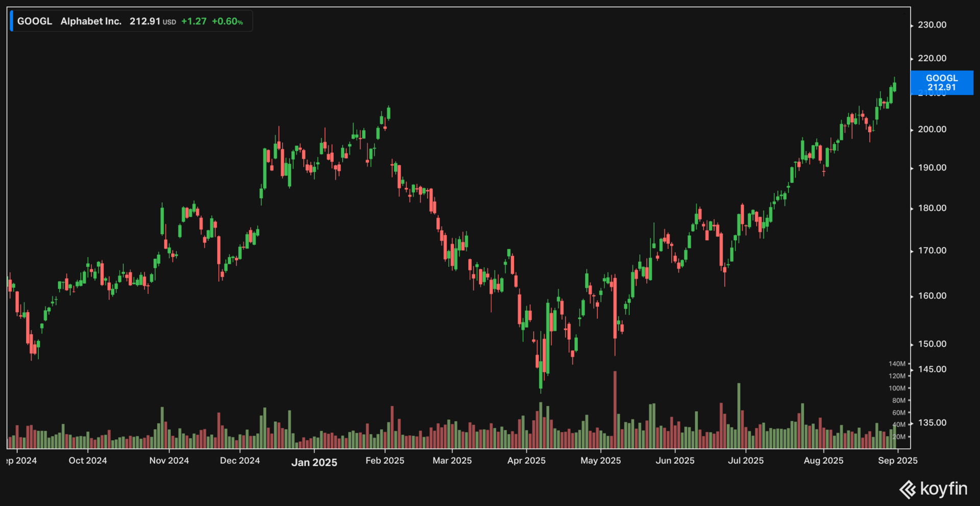Click the blue GOOGL 212.91 price tag

coord(942,83)
